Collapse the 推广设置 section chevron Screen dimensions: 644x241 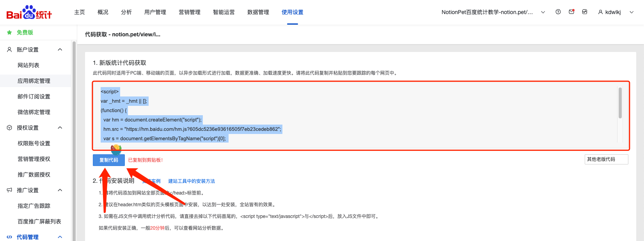click(x=60, y=190)
